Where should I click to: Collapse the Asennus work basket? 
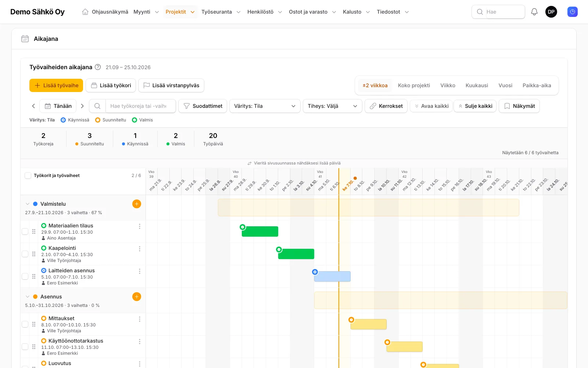pos(28,297)
